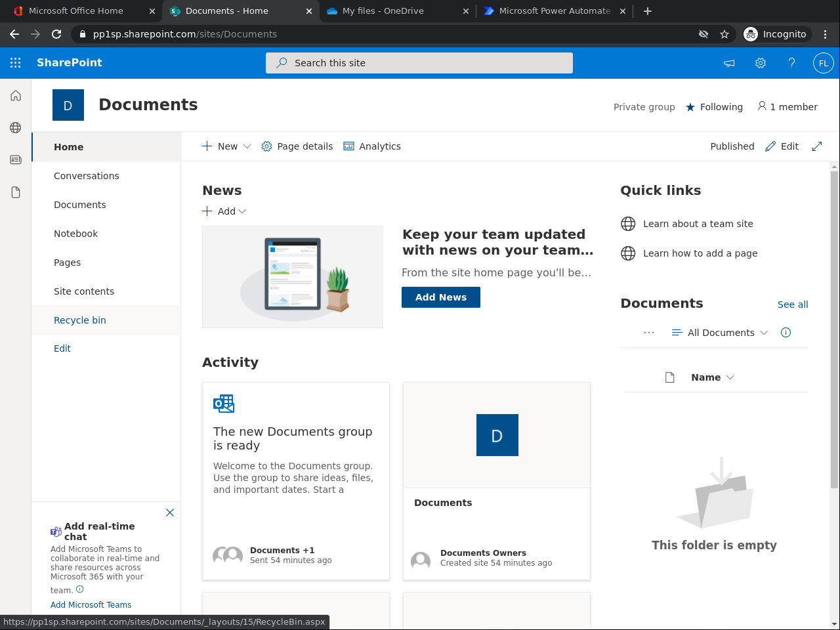The height and width of the screenshot is (630, 840).
Task: Click the Add News button
Action: [x=441, y=297]
